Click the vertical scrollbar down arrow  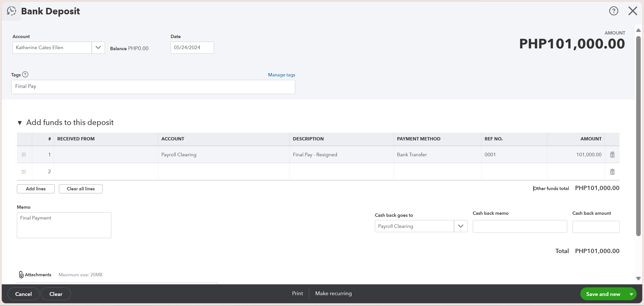click(x=638, y=279)
